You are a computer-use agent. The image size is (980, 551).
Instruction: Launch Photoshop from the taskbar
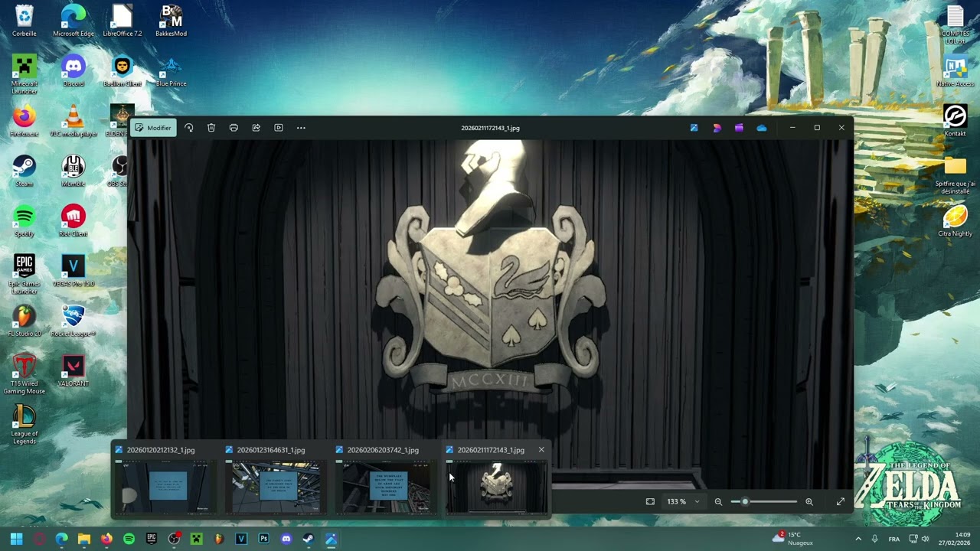pyautogui.click(x=263, y=539)
